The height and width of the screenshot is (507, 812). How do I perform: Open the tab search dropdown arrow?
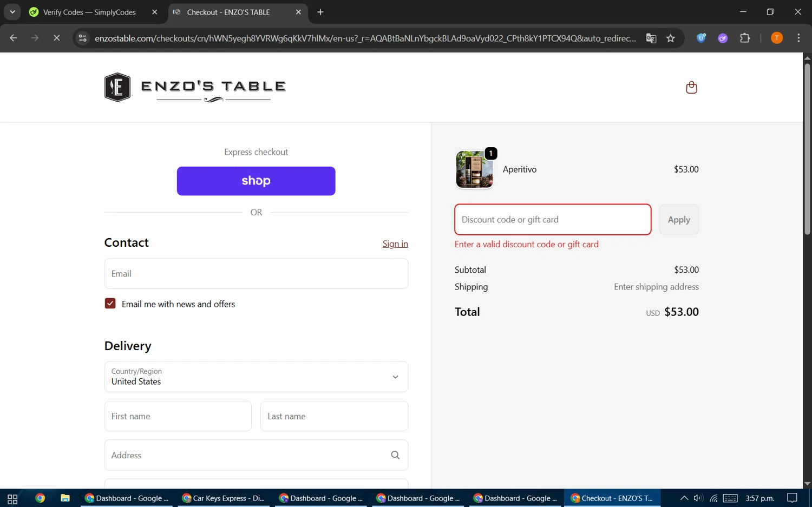(x=12, y=12)
